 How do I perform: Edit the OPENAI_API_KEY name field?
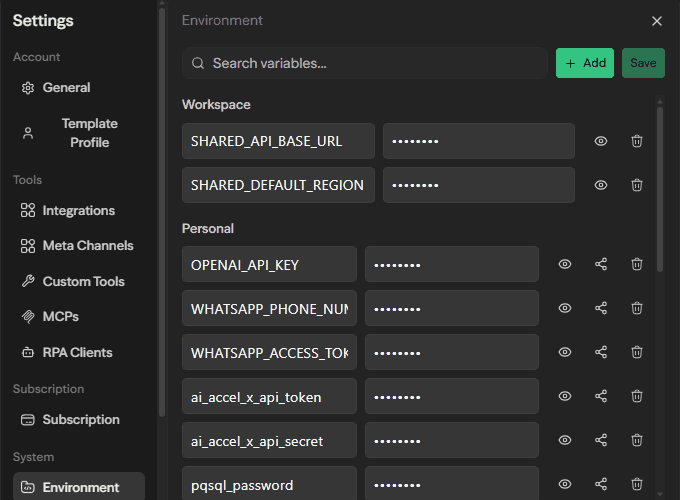point(269,264)
